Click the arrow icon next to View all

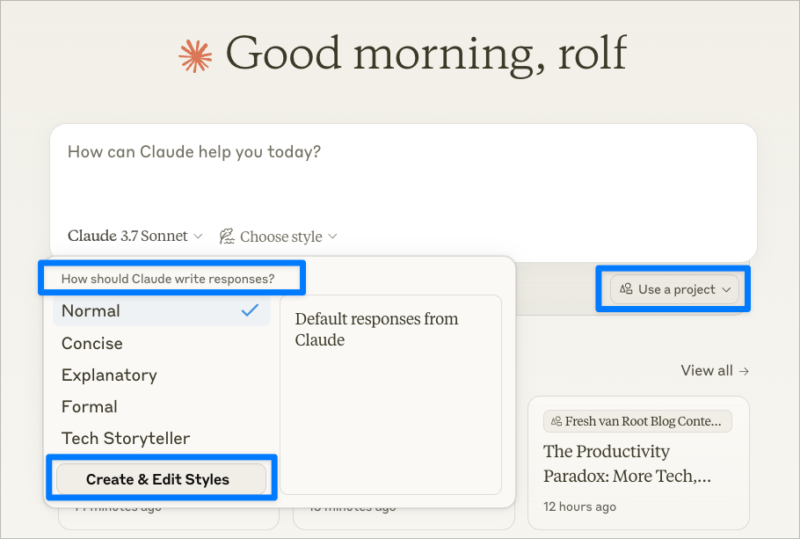[744, 371]
